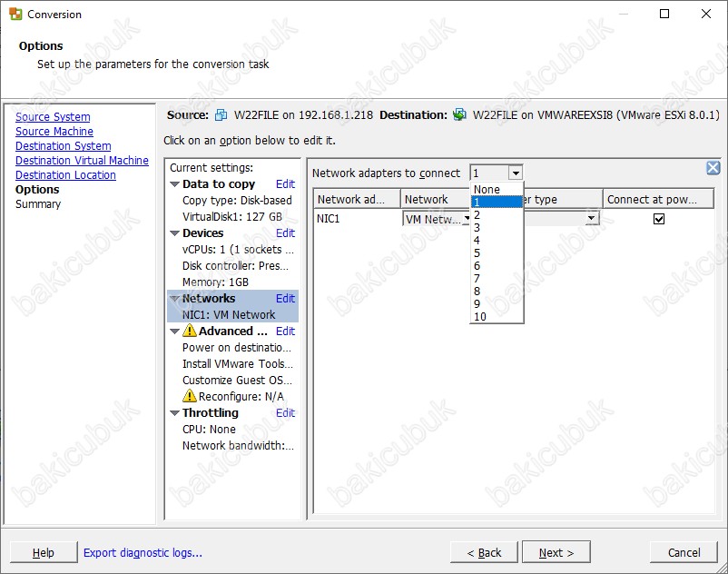The image size is (728, 574).
Task: Cancel the conversion wizard
Action: [x=684, y=552]
